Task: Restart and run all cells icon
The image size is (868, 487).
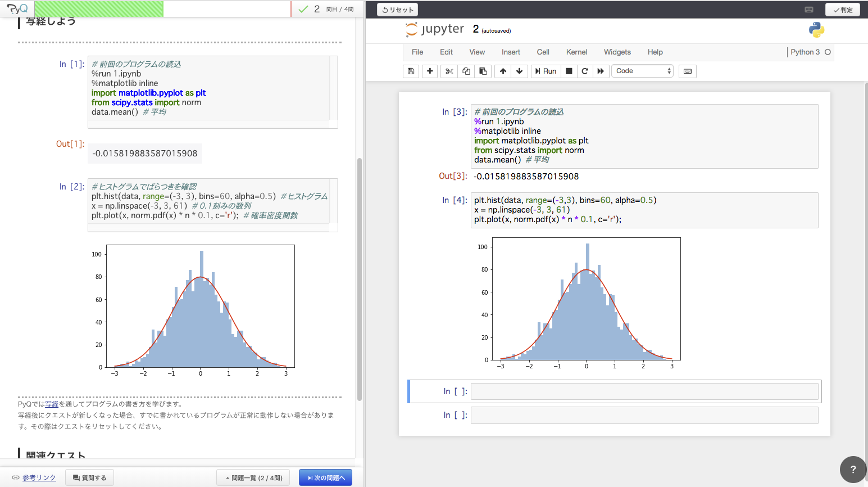Action: [601, 71]
